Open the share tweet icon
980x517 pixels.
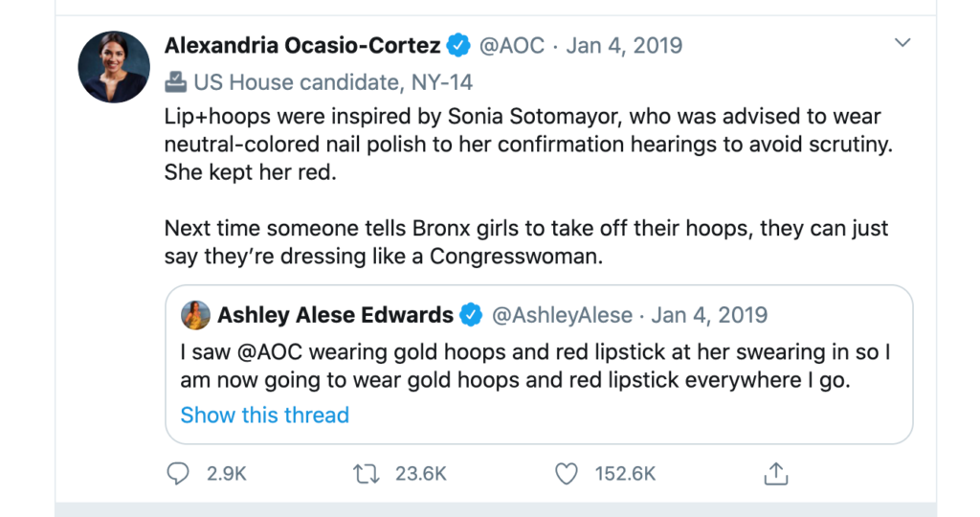pyautogui.click(x=776, y=473)
